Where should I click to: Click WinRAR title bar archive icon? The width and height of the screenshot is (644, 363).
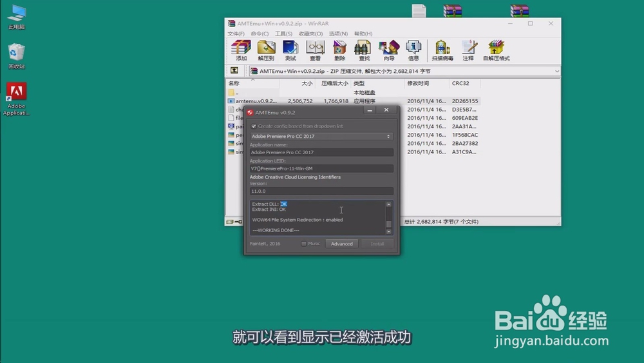click(232, 23)
